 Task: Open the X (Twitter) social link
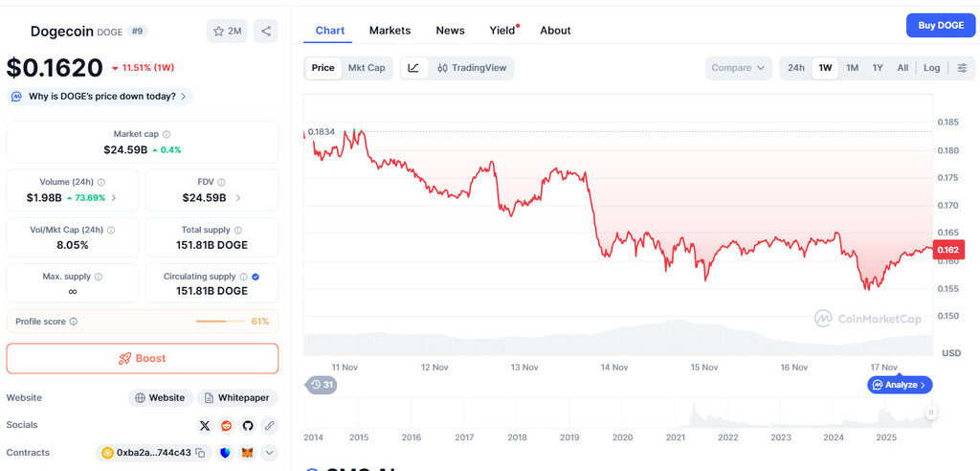click(205, 425)
